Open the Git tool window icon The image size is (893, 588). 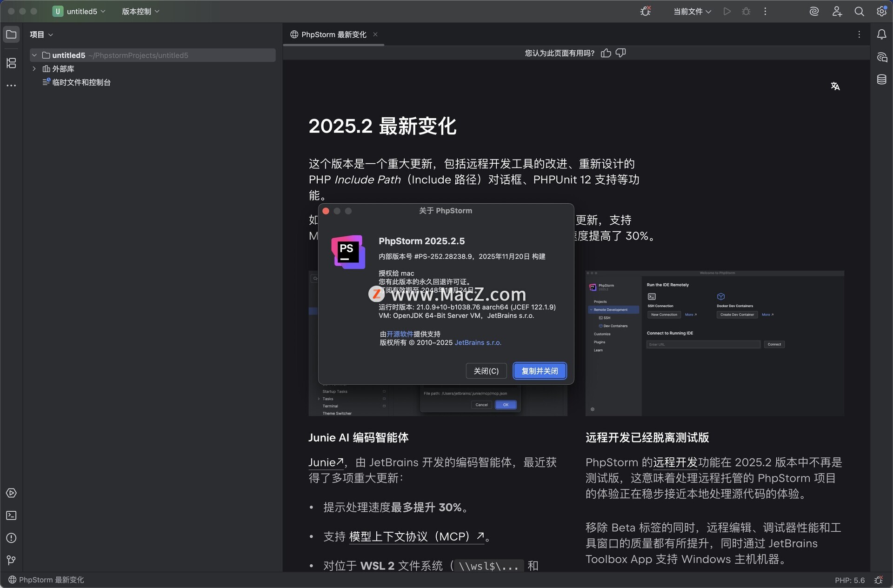tap(11, 561)
